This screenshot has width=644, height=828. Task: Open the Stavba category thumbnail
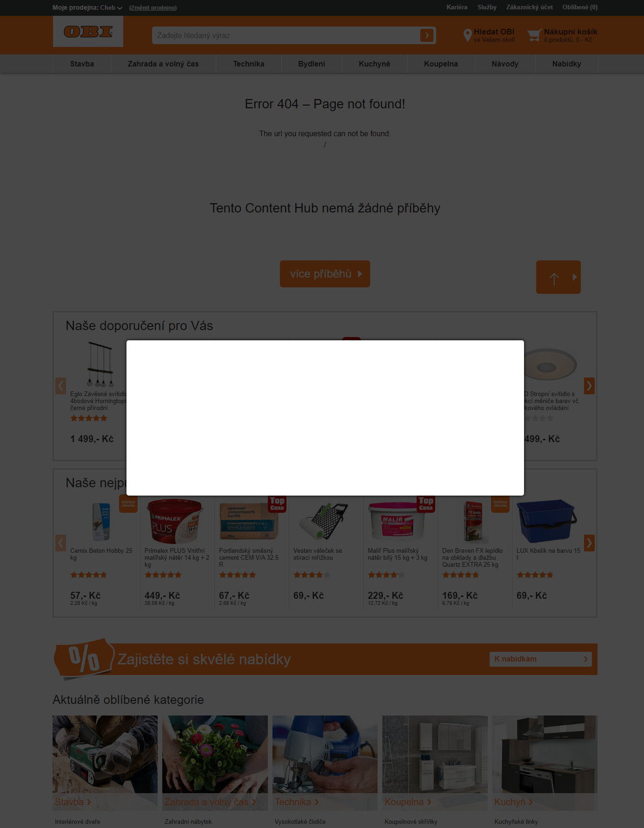pyautogui.click(x=105, y=762)
